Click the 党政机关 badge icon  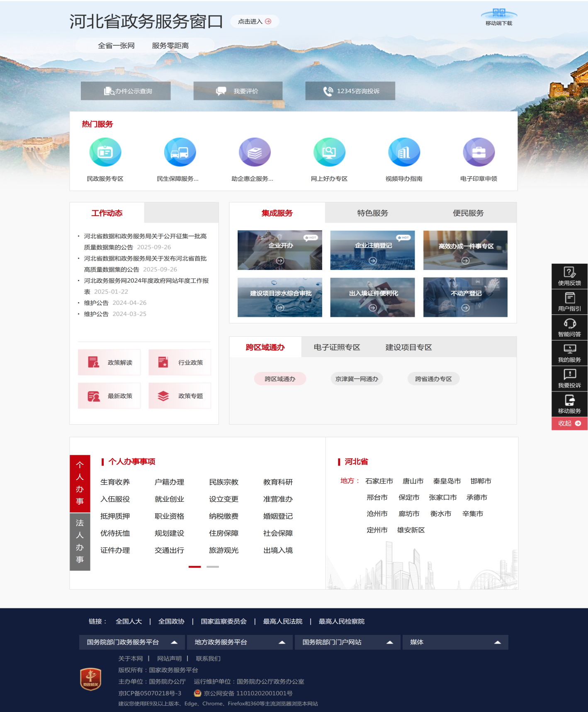(x=90, y=679)
